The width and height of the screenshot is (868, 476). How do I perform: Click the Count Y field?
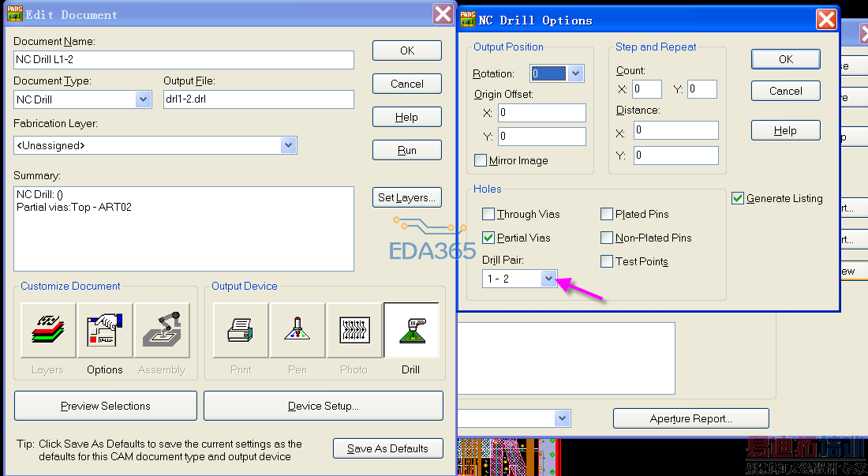pyautogui.click(x=702, y=89)
